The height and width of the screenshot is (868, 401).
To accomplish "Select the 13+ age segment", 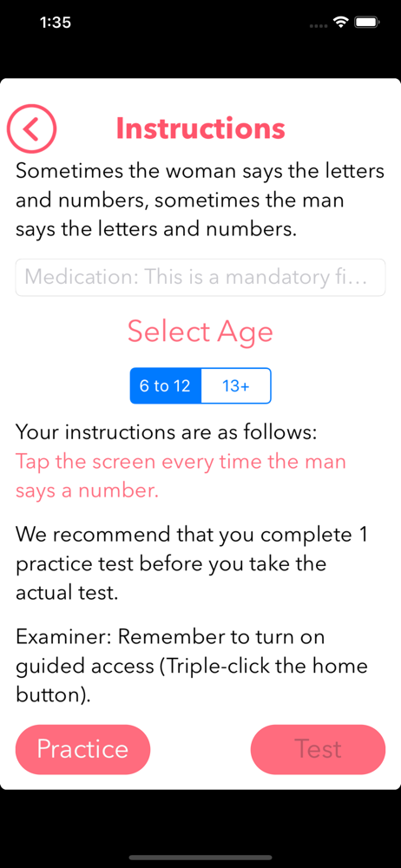I will (x=236, y=386).
